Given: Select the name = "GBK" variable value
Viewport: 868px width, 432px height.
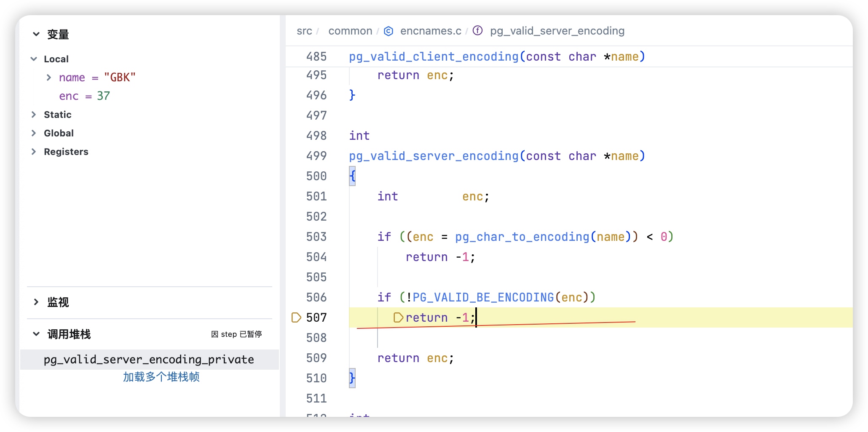Looking at the screenshot, I should pyautogui.click(x=120, y=77).
